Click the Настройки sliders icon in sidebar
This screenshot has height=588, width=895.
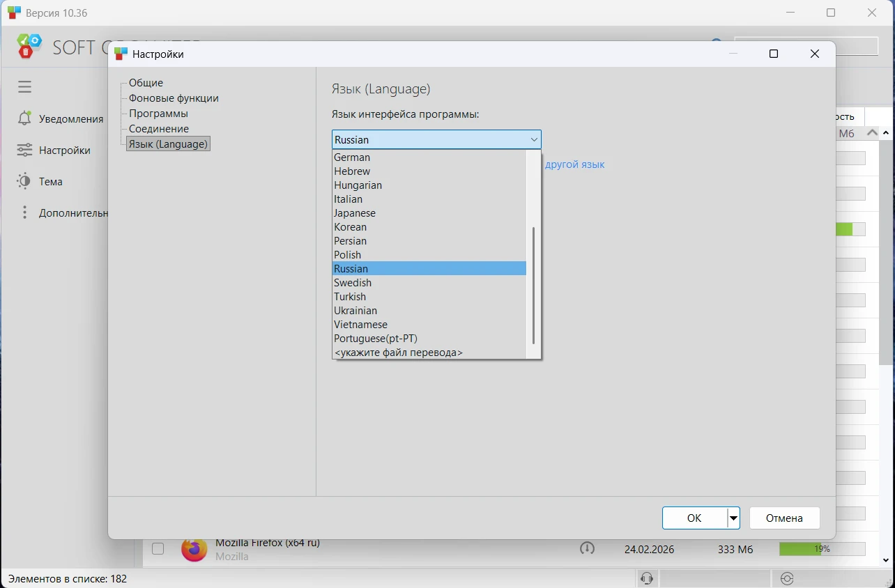click(25, 150)
